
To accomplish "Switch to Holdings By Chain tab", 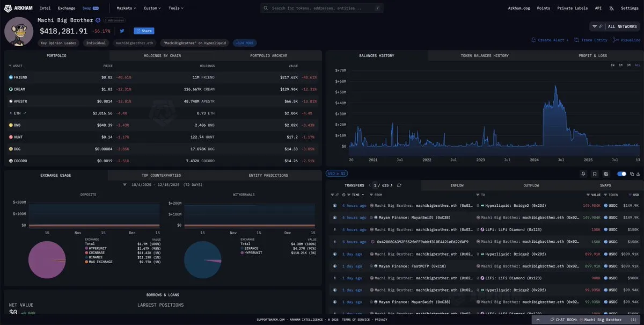I will click(162, 55).
